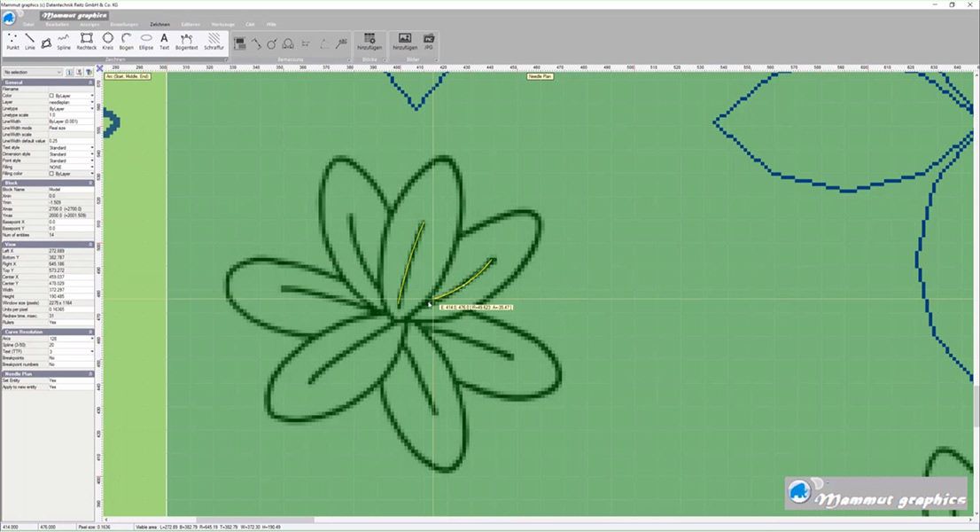Screen dimensions: 980x532
Task: Open the Point style dropdown
Action: pos(92,160)
